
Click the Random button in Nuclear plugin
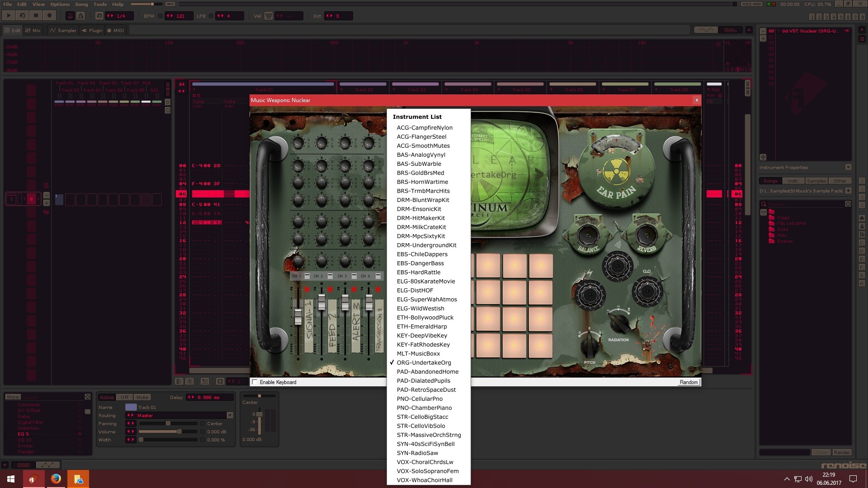click(689, 382)
